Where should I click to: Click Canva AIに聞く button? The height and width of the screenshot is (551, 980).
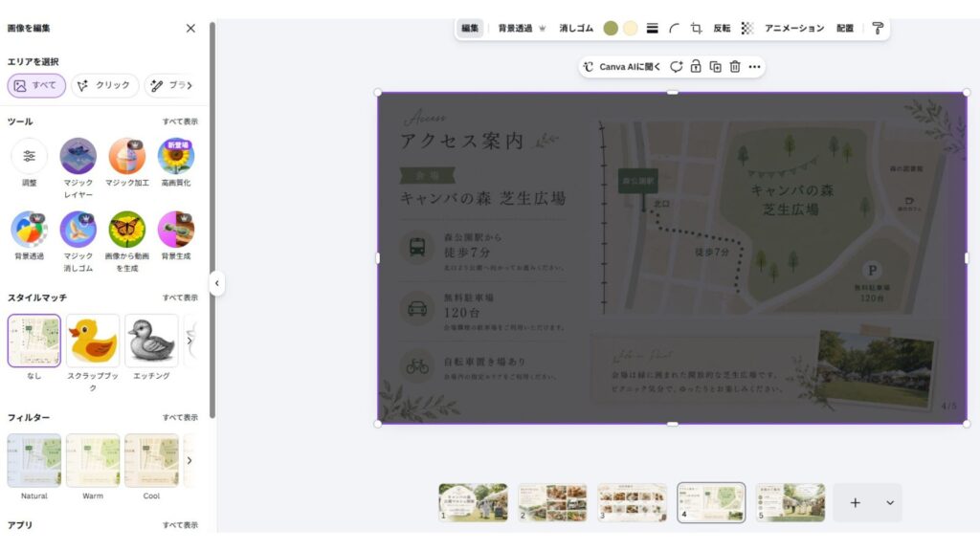[622, 67]
